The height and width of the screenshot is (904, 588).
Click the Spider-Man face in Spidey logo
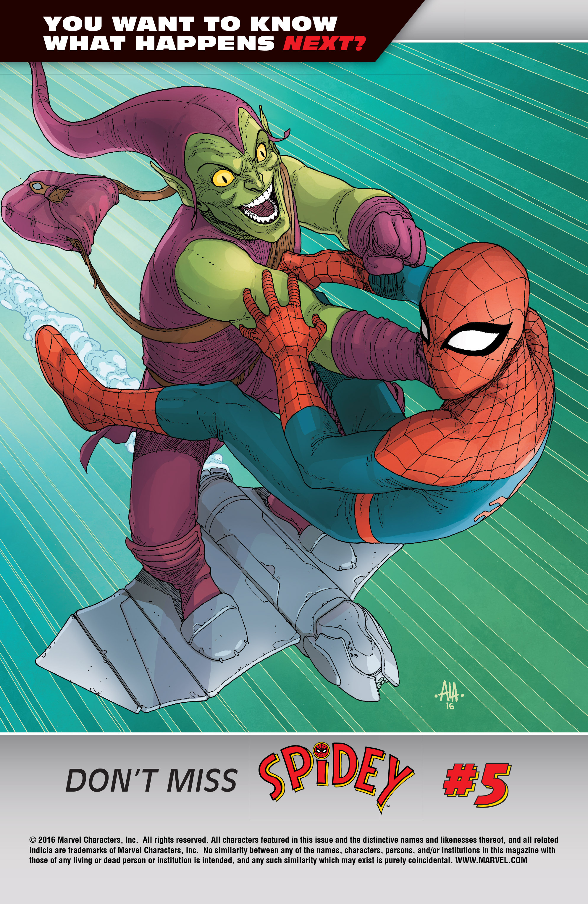pos(322,750)
